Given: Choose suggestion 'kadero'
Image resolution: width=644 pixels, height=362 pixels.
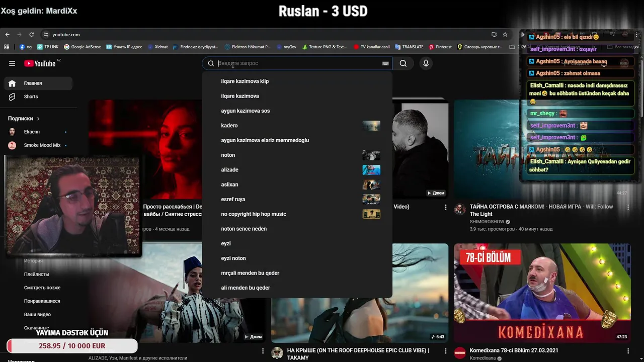Looking at the screenshot, I should pyautogui.click(x=297, y=126).
